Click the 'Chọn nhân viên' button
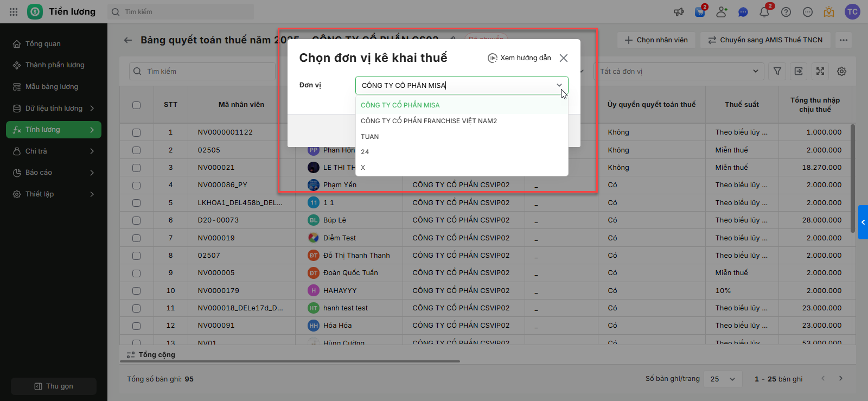The image size is (868, 401). tap(656, 40)
